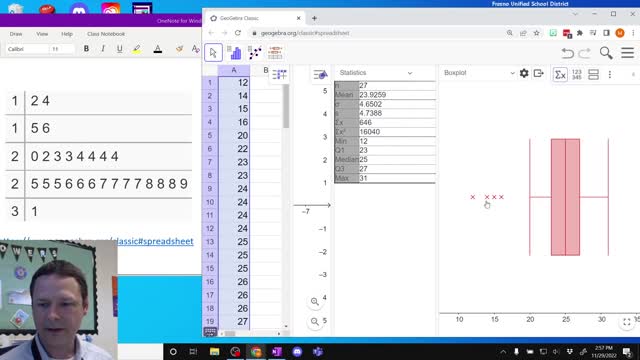Viewport: 640px width, 360px height.
Task: Open the Chrome profile avatar
Action: point(620,33)
